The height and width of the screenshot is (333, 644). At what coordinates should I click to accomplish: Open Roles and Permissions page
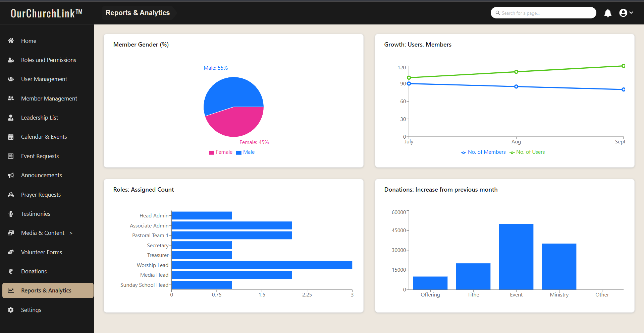tap(48, 60)
